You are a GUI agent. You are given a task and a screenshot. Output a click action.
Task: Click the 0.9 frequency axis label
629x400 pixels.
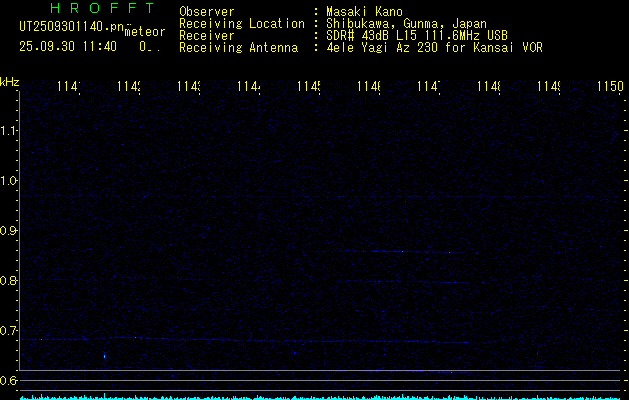[8, 231]
